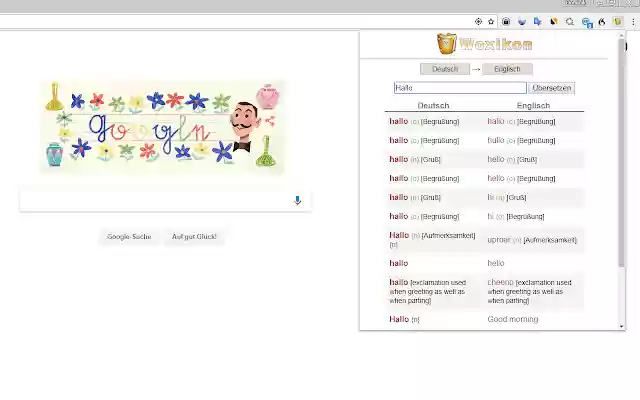
Task: Click plain 'hello' without tags in English column
Action: (496, 263)
